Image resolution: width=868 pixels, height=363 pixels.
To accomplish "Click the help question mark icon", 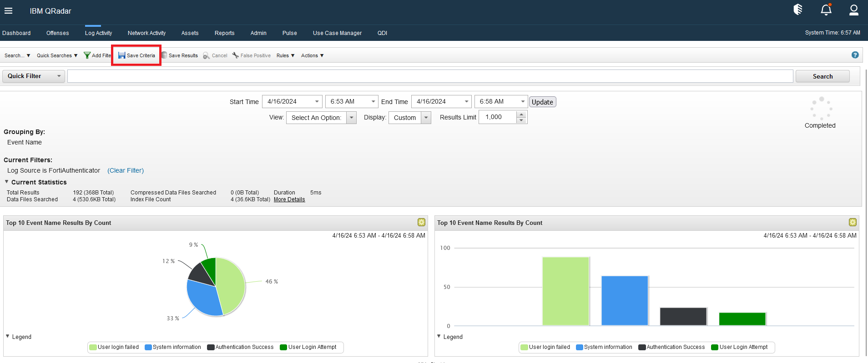I will (x=855, y=55).
